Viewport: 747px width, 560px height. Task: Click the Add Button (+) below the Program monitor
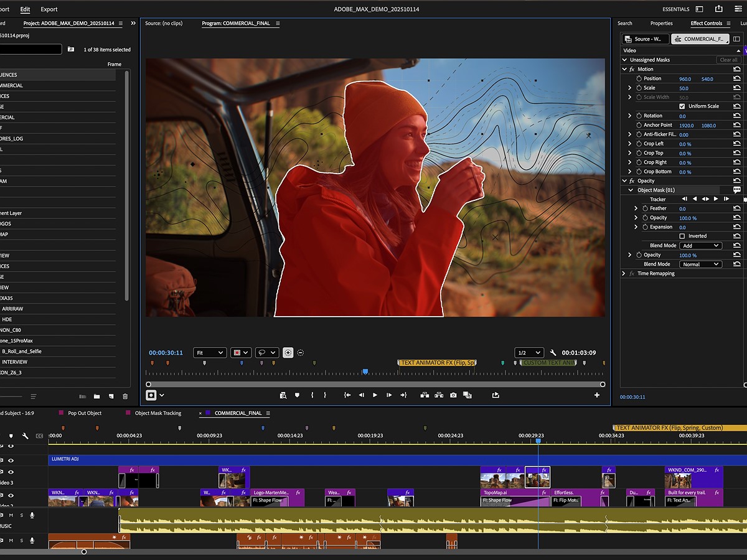(x=596, y=394)
